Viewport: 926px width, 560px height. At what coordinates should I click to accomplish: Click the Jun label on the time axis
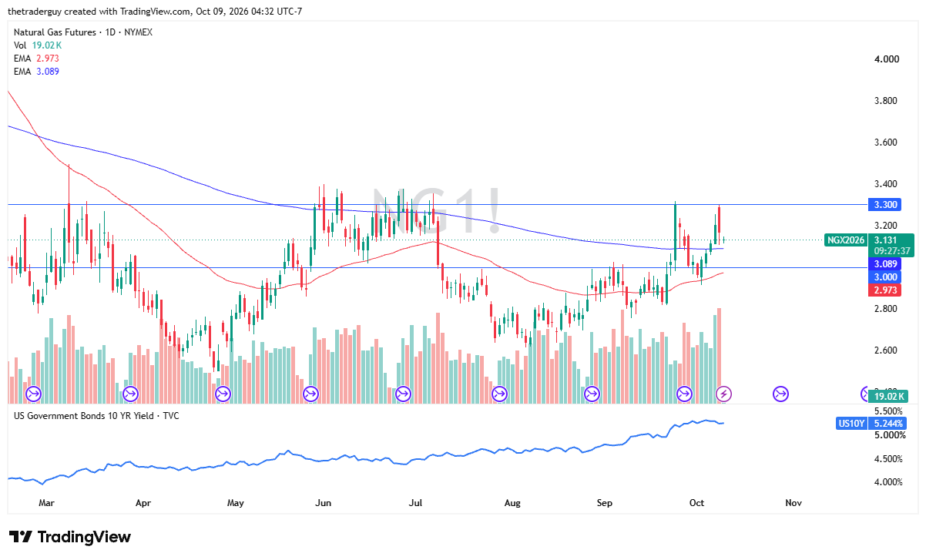click(324, 503)
